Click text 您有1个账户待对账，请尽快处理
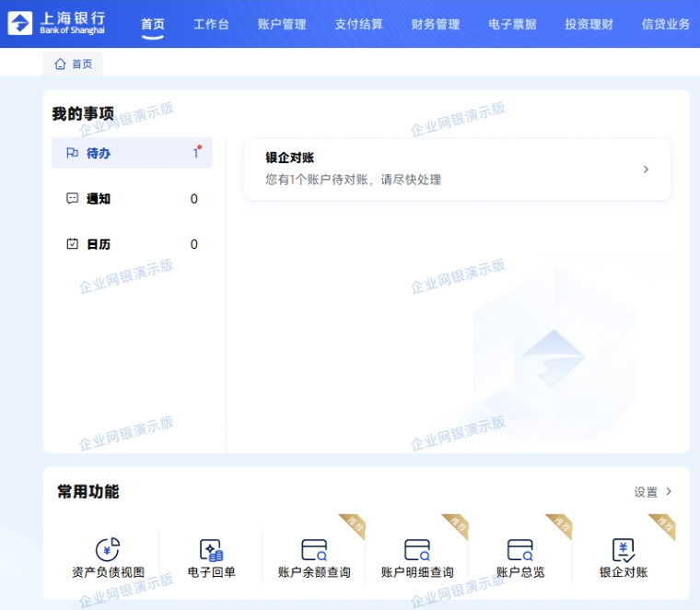This screenshot has width=700, height=610. tap(353, 180)
